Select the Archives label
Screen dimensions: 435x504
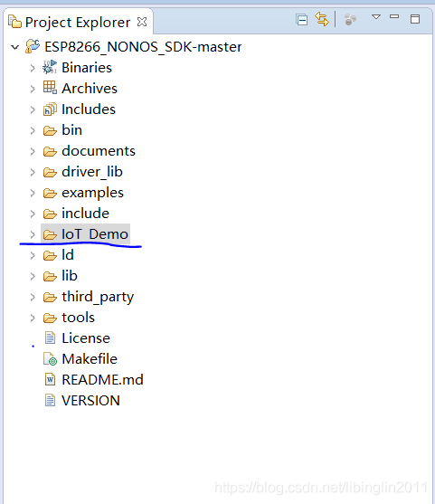point(90,89)
